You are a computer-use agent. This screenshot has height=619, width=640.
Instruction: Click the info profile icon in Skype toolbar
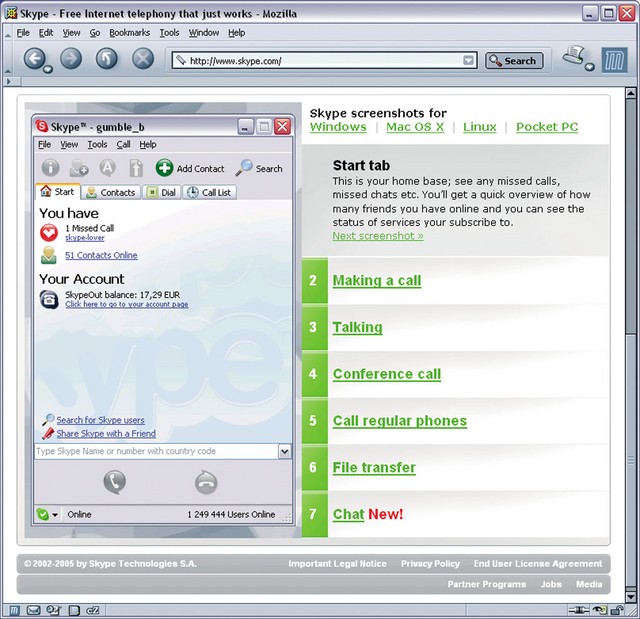coord(50,168)
